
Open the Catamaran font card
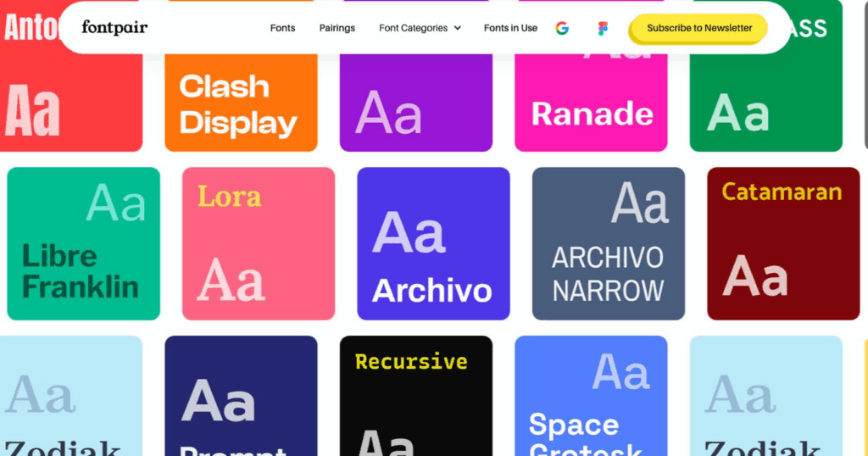[x=783, y=243]
